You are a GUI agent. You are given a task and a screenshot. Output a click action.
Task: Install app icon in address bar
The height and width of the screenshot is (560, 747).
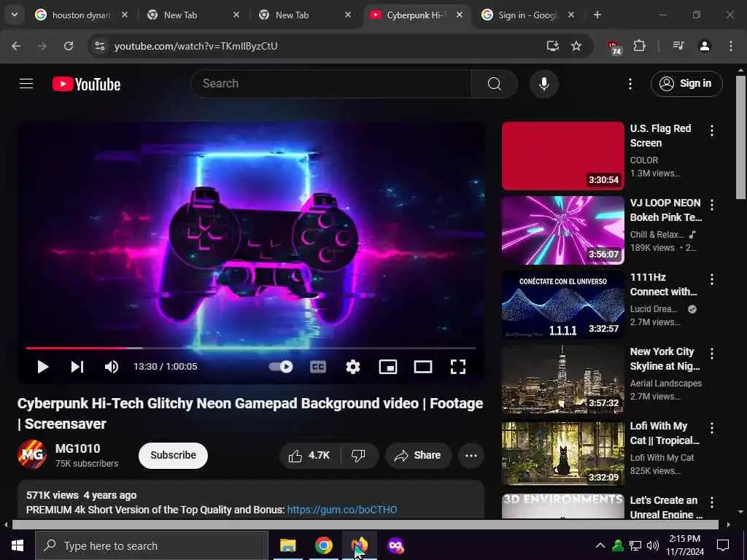pyautogui.click(x=553, y=46)
